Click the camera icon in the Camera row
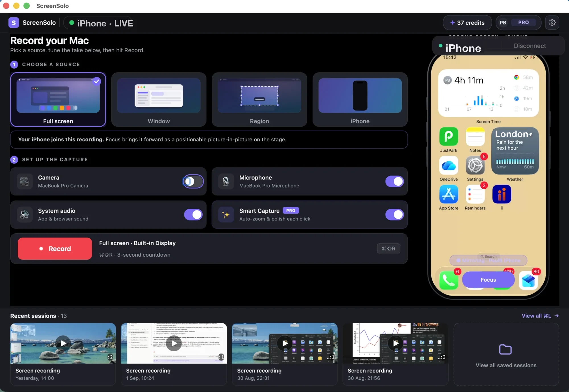569x392 pixels. point(25,181)
